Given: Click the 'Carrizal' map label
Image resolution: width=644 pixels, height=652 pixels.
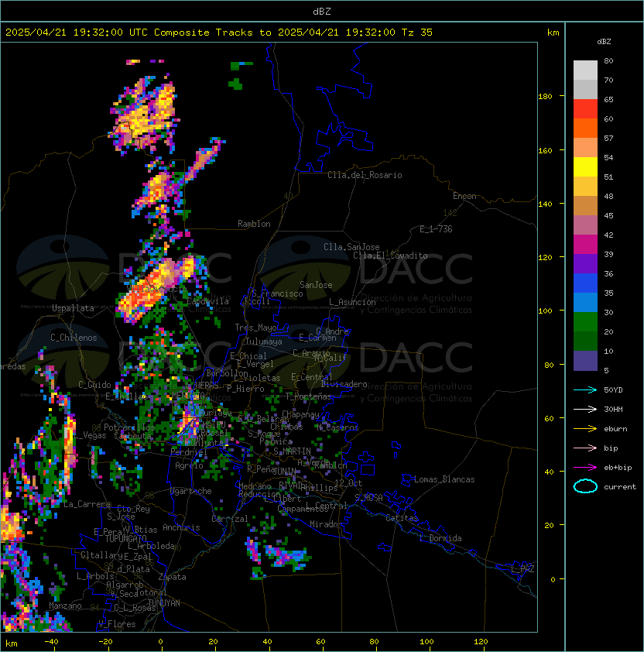Looking at the screenshot, I should pyautogui.click(x=230, y=519).
